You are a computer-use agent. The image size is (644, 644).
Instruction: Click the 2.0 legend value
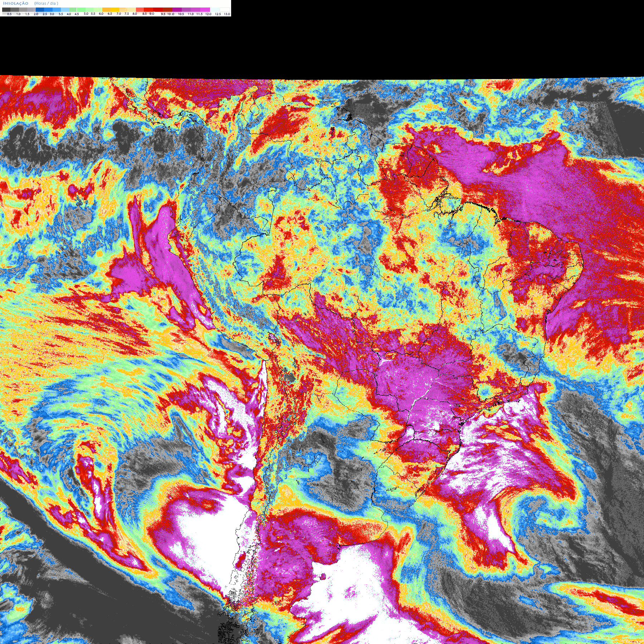(36, 14)
